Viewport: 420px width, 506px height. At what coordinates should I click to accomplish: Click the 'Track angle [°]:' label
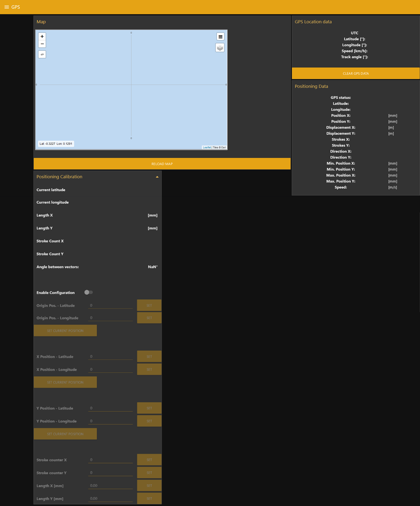pyautogui.click(x=354, y=57)
